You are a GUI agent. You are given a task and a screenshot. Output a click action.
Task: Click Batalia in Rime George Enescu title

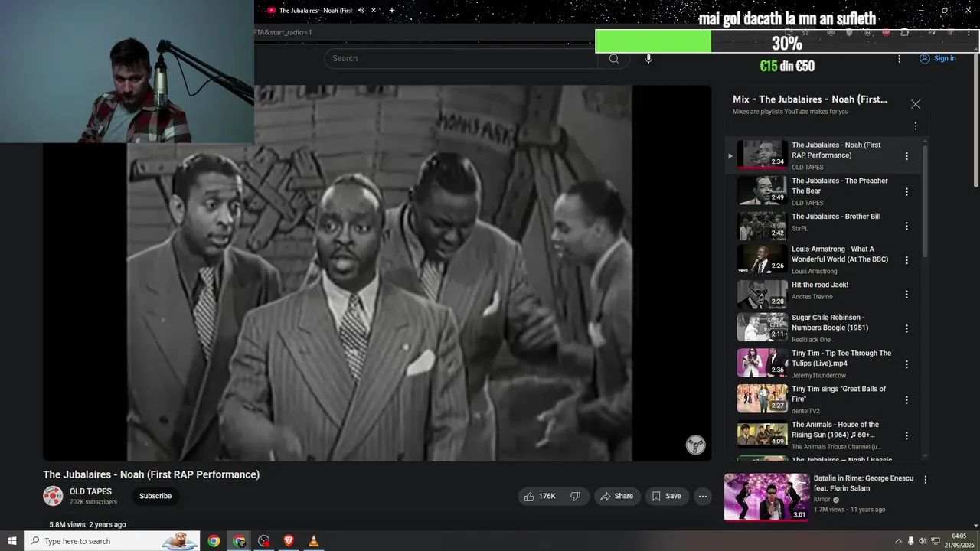click(x=864, y=483)
